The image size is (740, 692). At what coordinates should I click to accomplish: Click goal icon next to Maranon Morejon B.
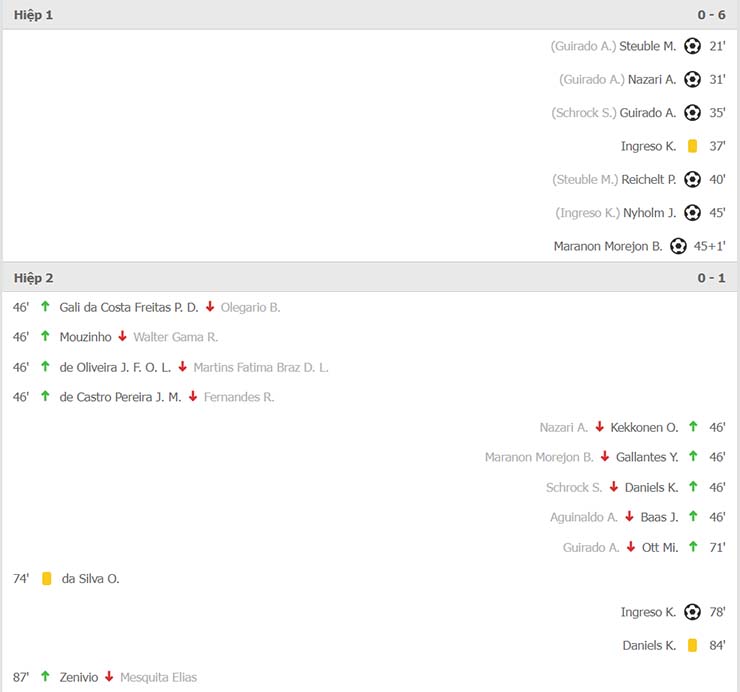coord(678,246)
